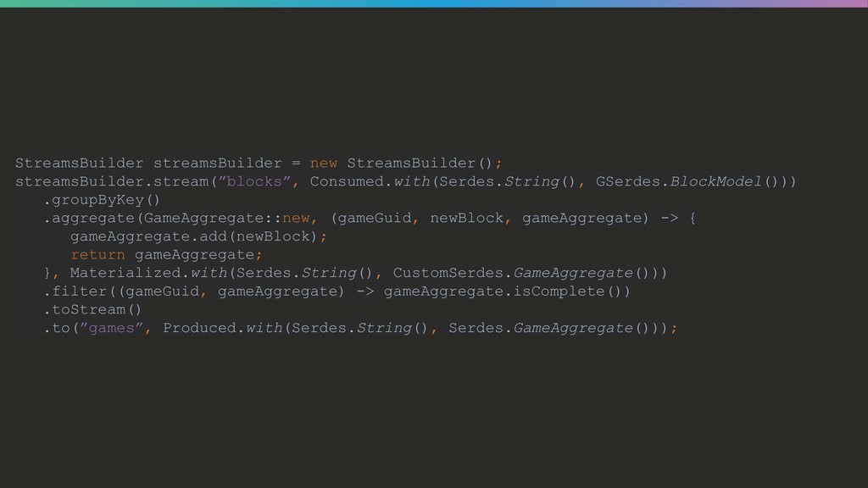The width and height of the screenshot is (868, 488).
Task: Click the newBlock lambda parameter
Action: tap(467, 219)
